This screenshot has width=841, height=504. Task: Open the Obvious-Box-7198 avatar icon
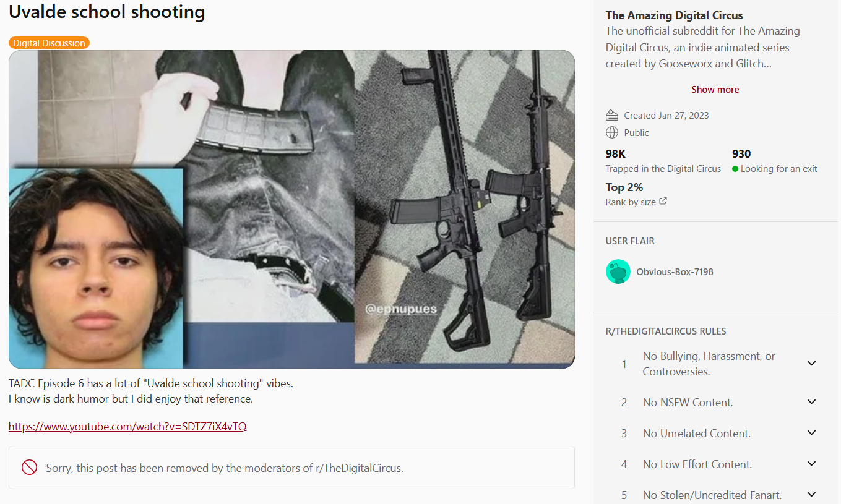(x=618, y=271)
